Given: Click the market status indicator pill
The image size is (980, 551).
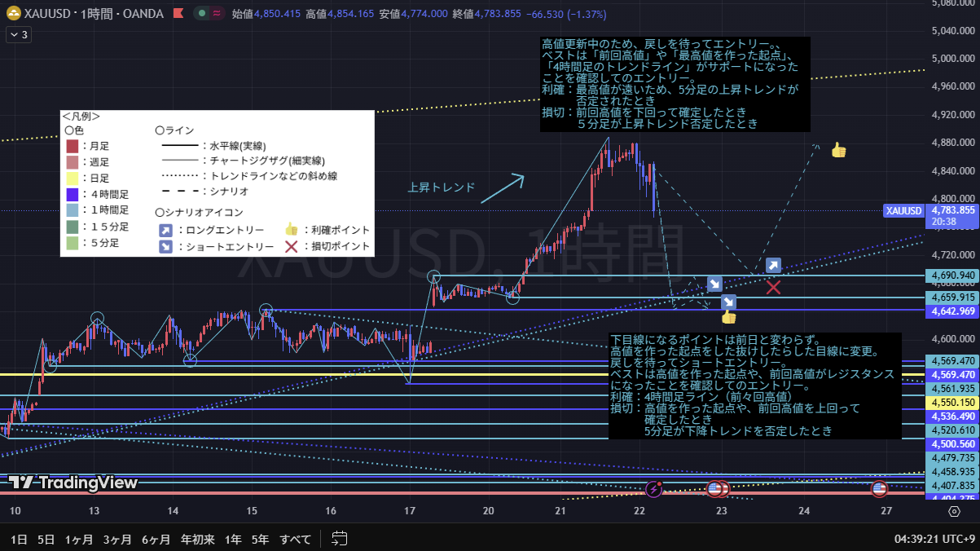Looking at the screenshot, I should click(x=207, y=14).
